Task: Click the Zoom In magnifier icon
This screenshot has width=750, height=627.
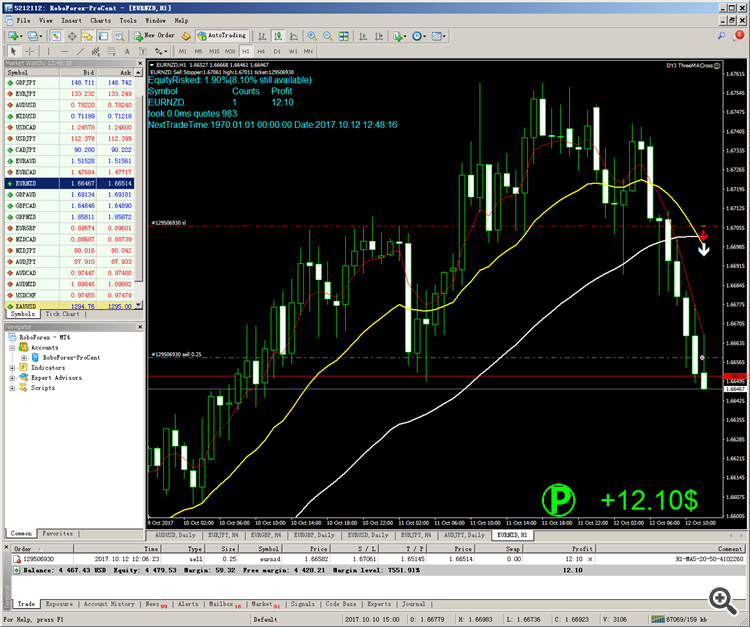Action: coord(312,36)
